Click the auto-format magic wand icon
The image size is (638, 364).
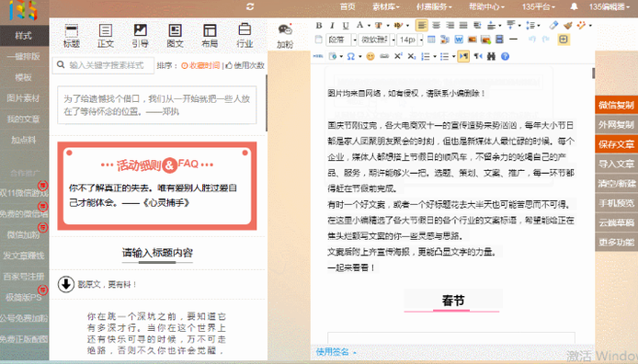[581, 25]
